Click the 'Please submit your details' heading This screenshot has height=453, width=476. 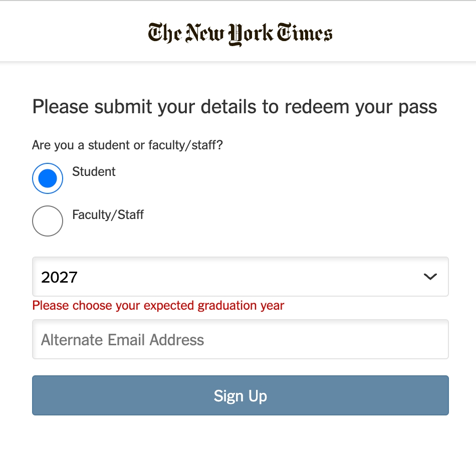tap(234, 107)
